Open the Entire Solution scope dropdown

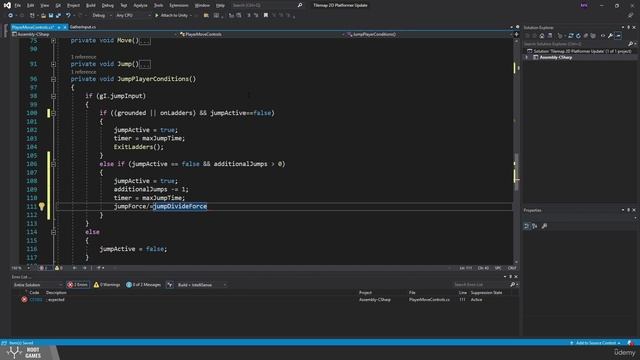click(x=38, y=284)
